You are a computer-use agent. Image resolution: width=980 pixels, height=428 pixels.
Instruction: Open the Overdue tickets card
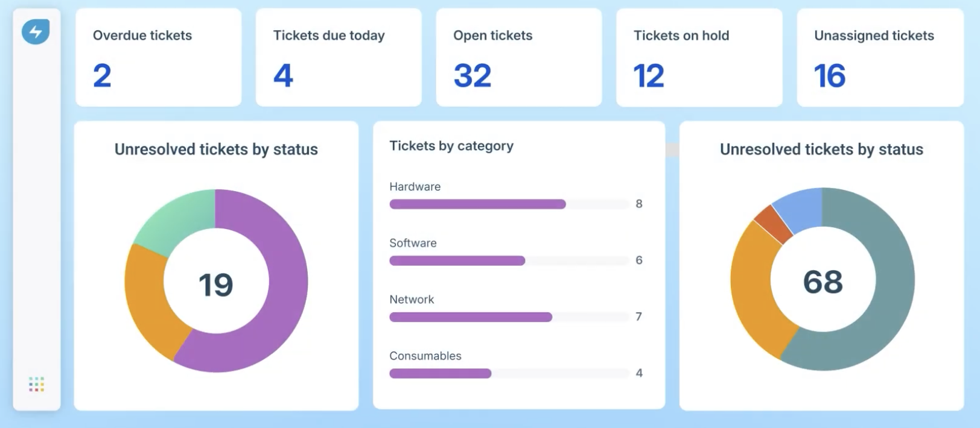(158, 57)
